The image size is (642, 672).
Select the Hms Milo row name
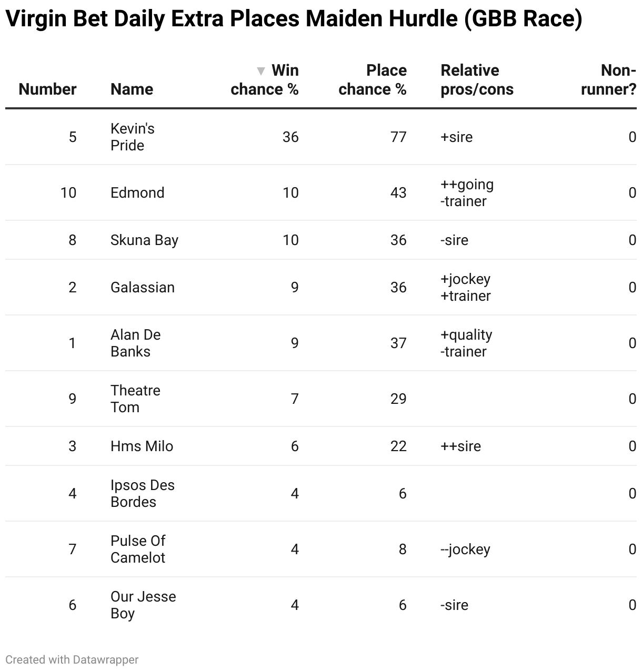tap(142, 446)
